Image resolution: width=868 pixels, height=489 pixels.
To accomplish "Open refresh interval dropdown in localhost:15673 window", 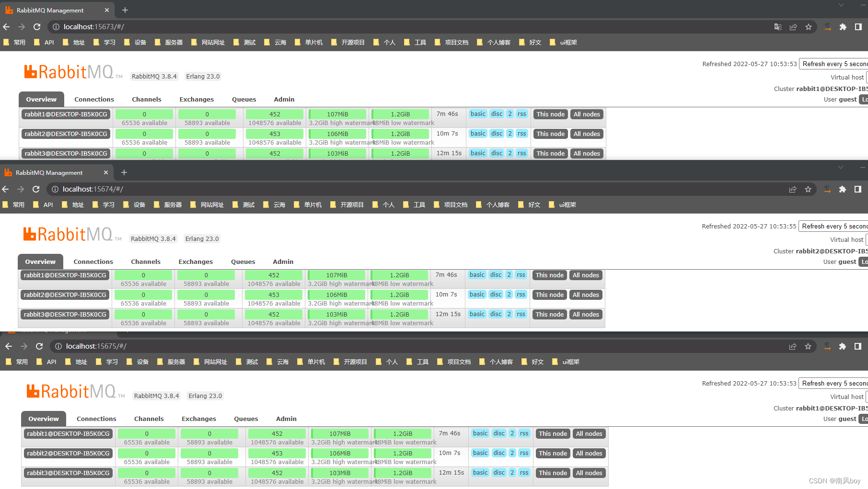I will (833, 64).
